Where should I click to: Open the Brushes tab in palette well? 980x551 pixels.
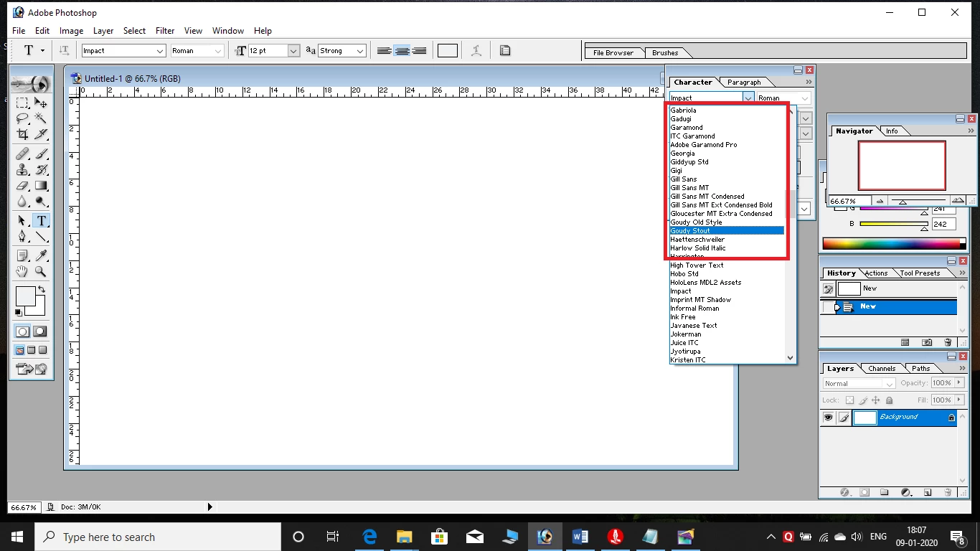point(665,53)
